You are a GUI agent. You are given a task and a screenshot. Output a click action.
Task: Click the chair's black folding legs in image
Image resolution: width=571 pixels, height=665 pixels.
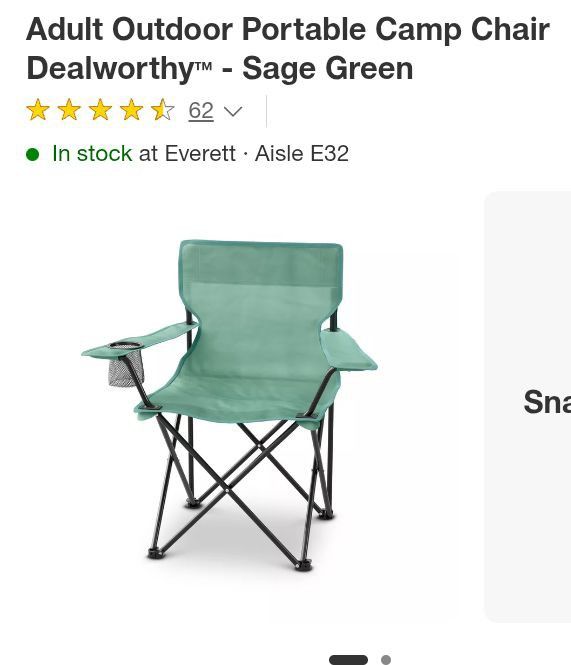click(238, 492)
